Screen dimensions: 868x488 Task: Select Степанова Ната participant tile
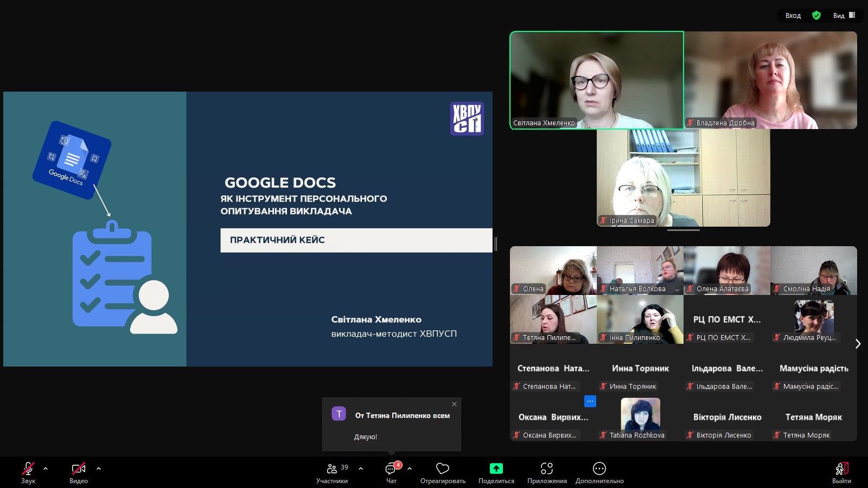[553, 368]
